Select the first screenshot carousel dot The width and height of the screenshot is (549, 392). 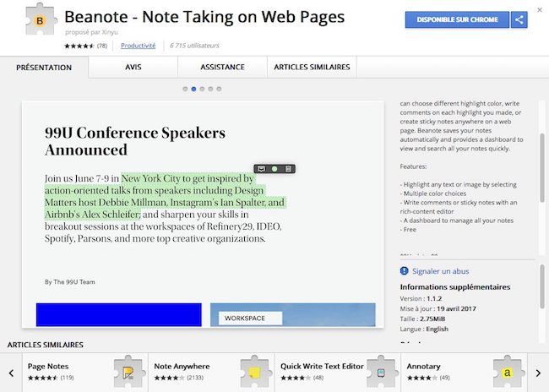tap(185, 88)
